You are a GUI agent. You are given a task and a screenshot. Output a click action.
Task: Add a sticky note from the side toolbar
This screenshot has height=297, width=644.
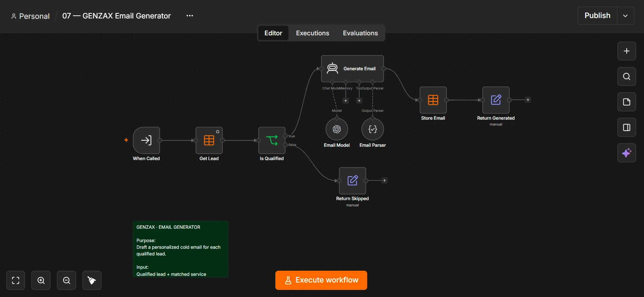(627, 102)
